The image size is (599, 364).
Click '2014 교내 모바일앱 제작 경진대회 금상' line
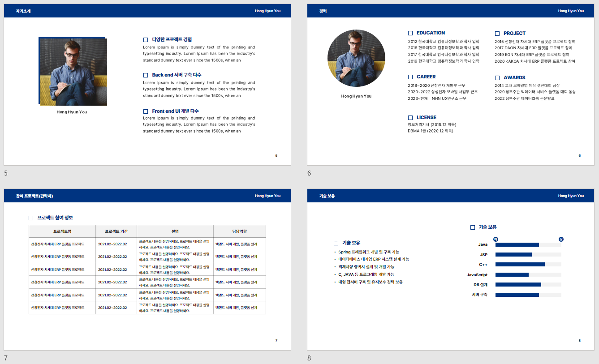[x=527, y=85]
